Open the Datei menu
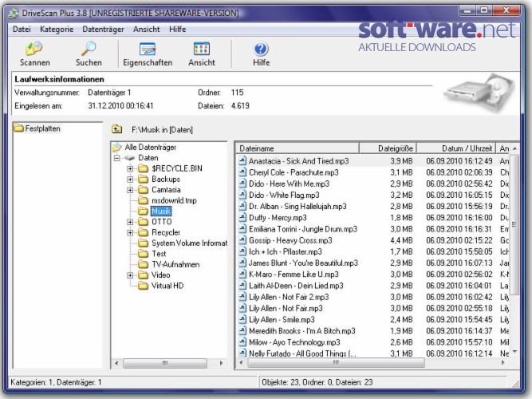Image resolution: width=532 pixels, height=399 pixels. [22, 30]
